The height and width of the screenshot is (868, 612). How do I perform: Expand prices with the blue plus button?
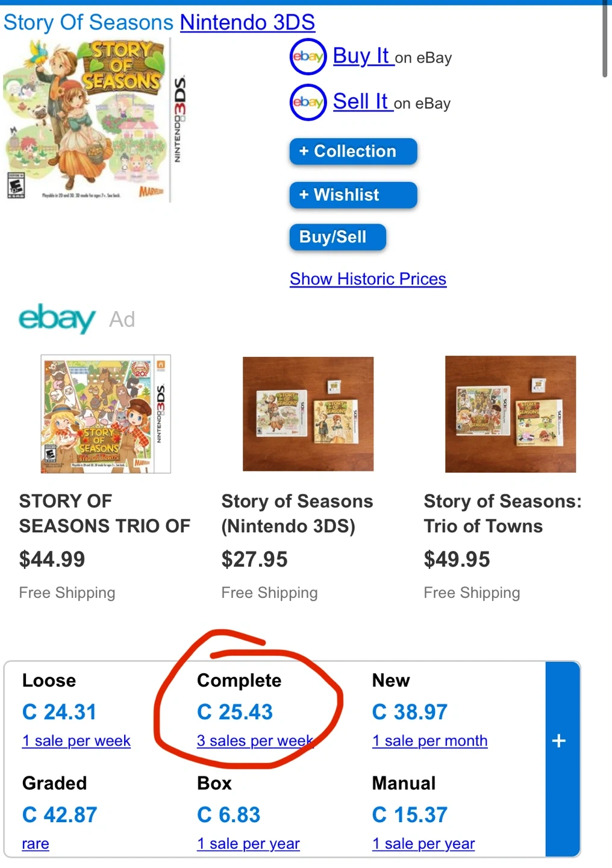tap(560, 741)
